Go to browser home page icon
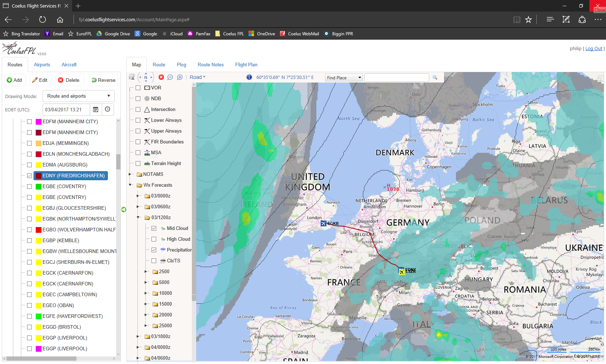This screenshot has width=606, height=364. 60,19
